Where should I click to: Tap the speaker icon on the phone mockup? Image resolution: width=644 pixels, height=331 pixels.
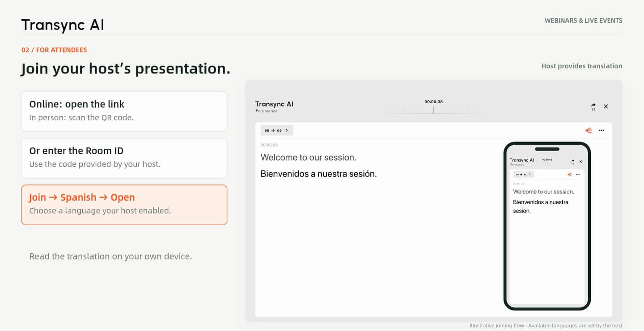coord(570,174)
